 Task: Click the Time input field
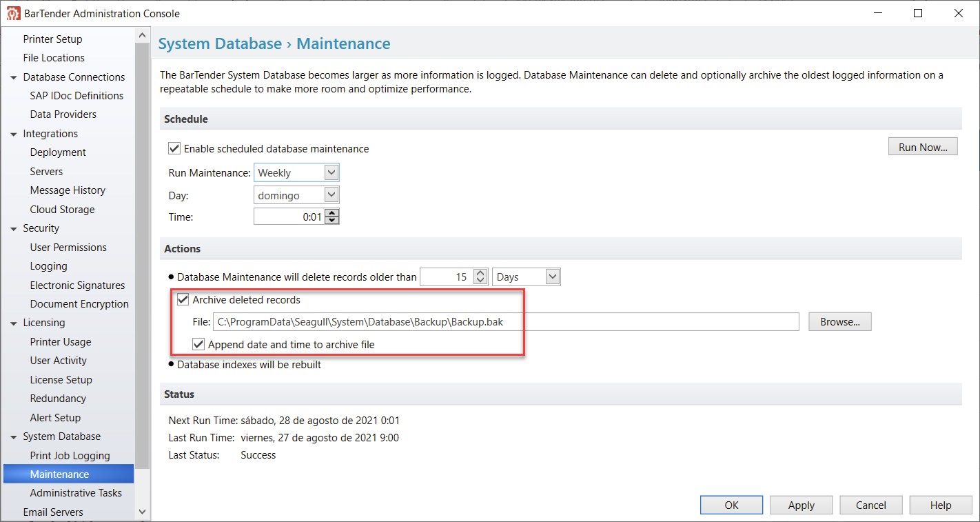pos(289,217)
